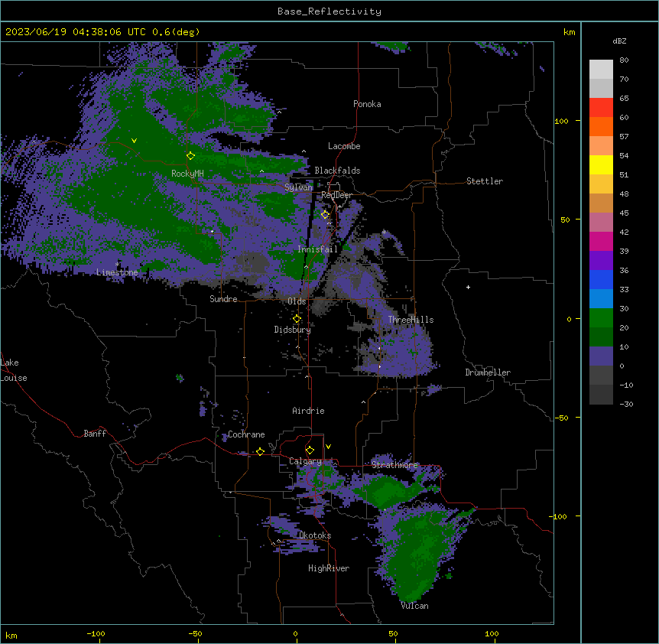
Task: Click the Sundre town label
Action: click(223, 299)
